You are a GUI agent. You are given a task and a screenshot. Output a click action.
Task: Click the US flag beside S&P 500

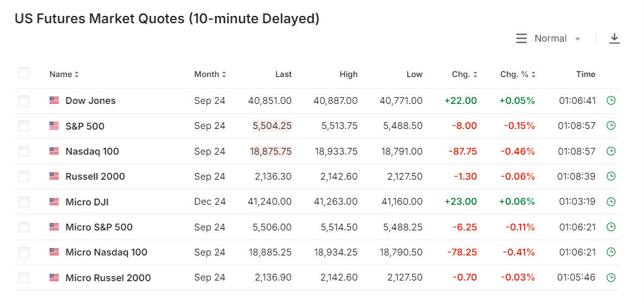[54, 126]
